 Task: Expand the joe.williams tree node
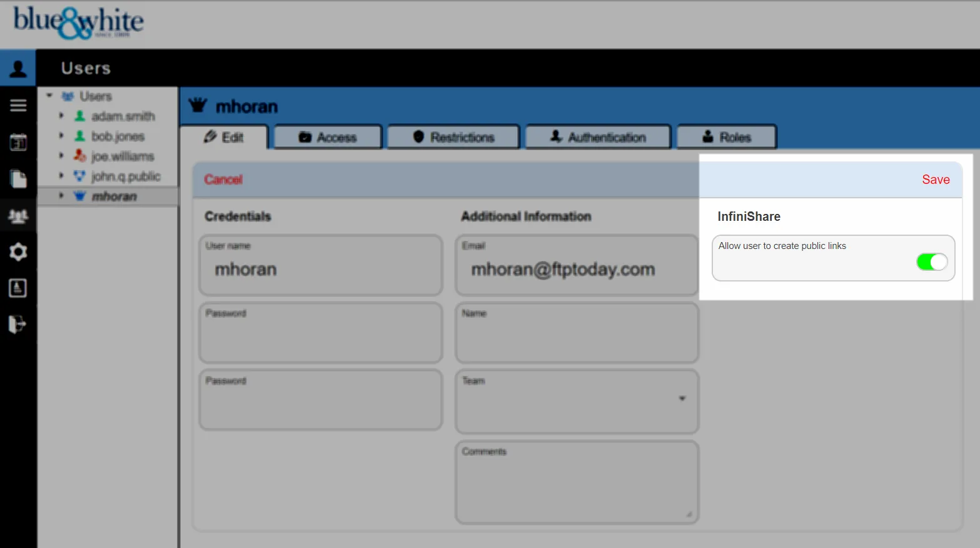tap(61, 156)
